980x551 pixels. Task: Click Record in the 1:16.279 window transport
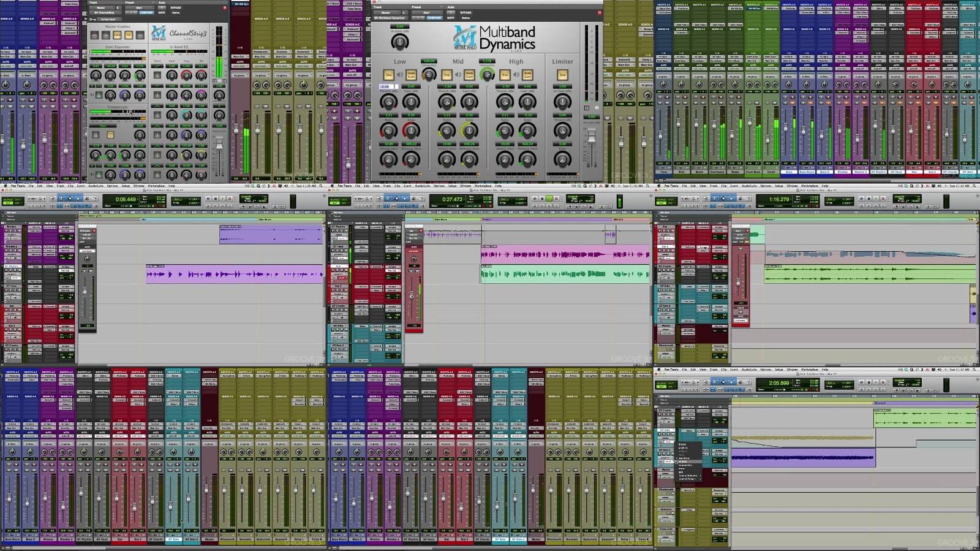(883, 199)
